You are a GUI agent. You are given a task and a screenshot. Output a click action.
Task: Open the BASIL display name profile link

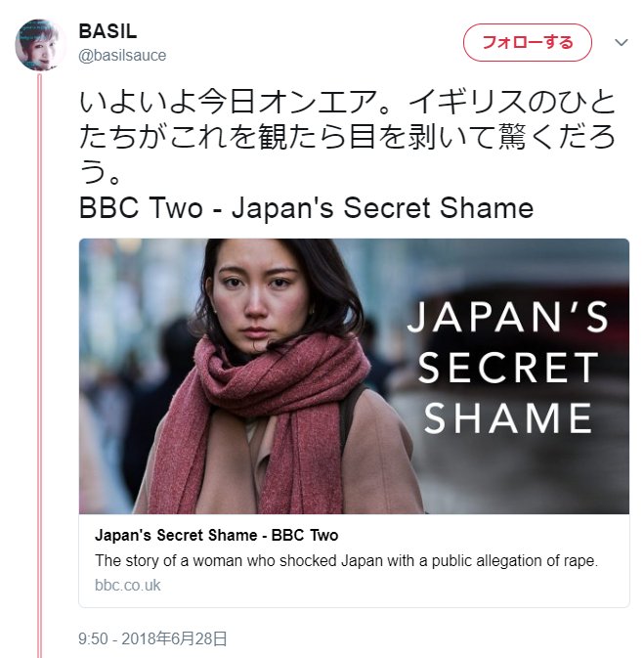pyautogui.click(x=107, y=31)
